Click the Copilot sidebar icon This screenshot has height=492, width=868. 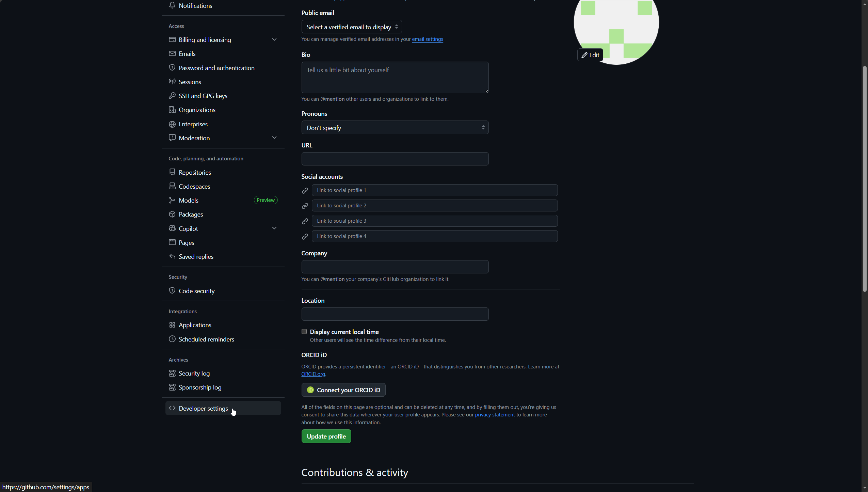tap(172, 228)
